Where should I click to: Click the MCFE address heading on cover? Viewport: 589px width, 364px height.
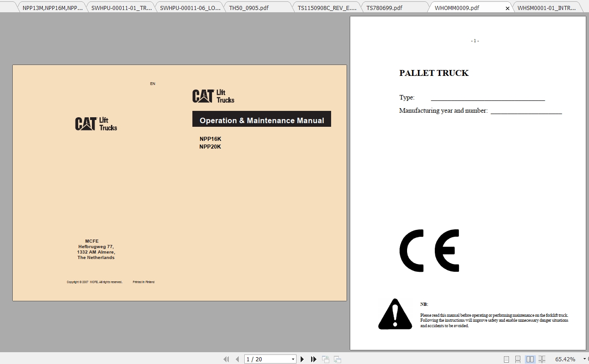tap(92, 241)
